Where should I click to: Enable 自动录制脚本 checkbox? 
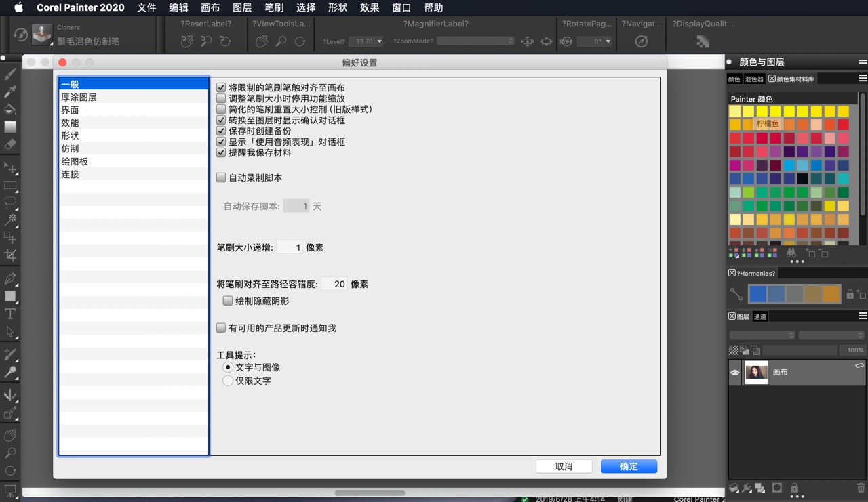221,177
